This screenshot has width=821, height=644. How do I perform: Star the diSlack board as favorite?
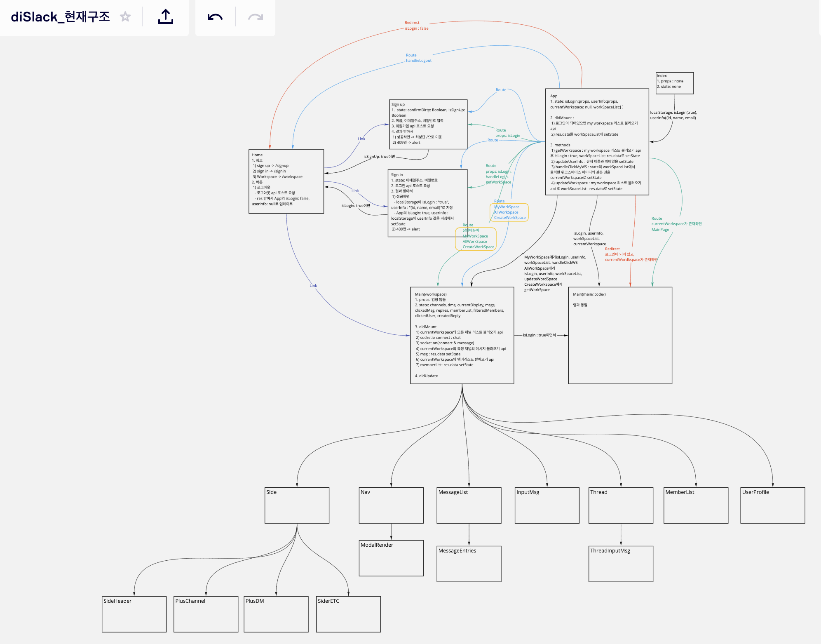[x=125, y=17]
